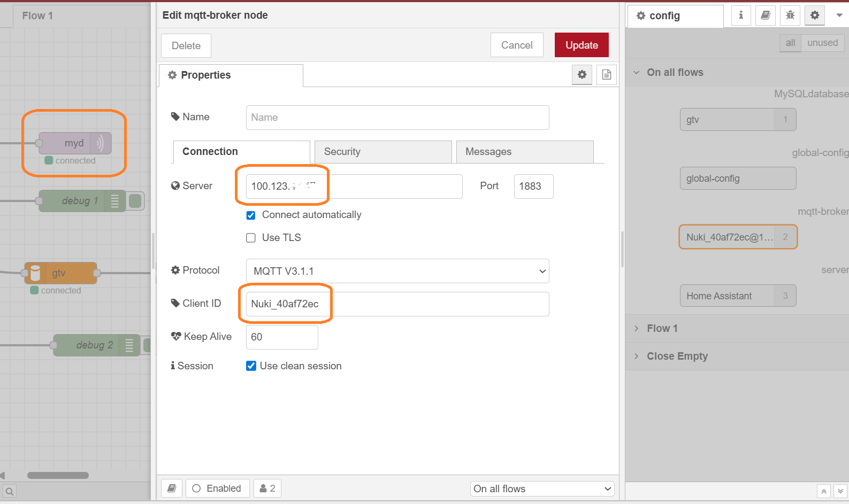Uncheck Use clean session checkbox

tap(251, 366)
